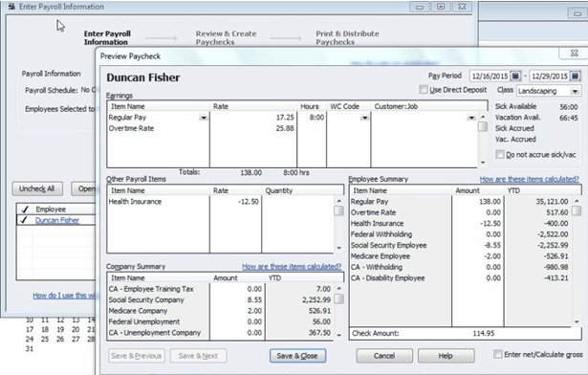The image size is (588, 375).
Task: Open the pay period start date calendar icon
Action: click(x=515, y=77)
